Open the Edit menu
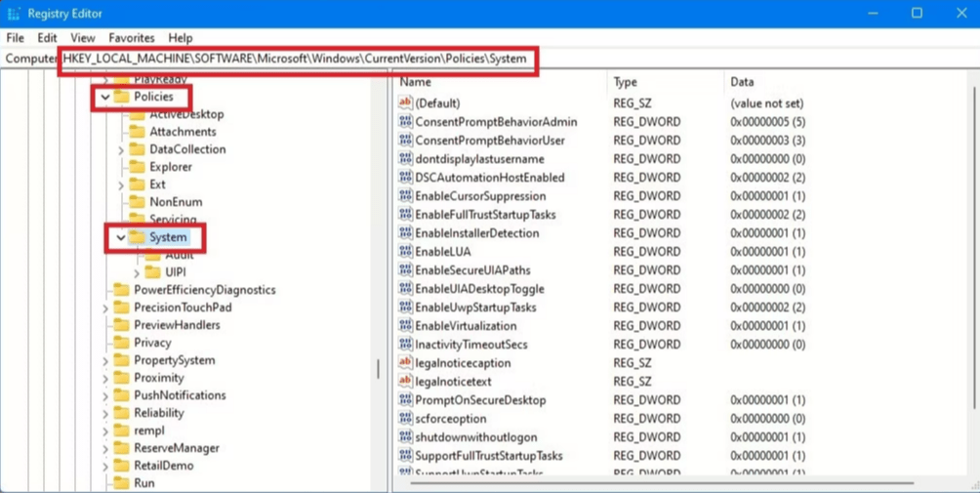980x493 pixels. tap(47, 38)
